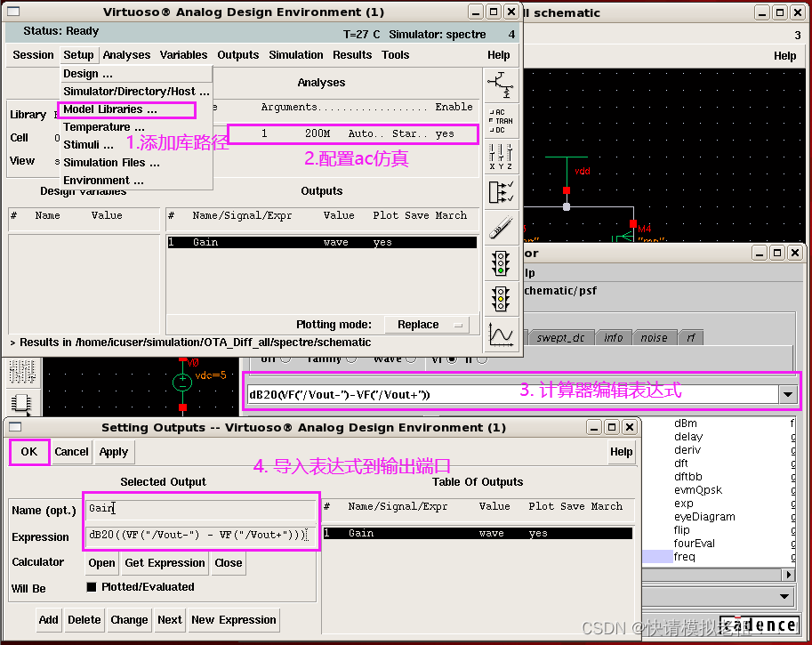This screenshot has width=812, height=645.
Task: Click the Name (opt.) field containing Gain
Action: (201, 509)
